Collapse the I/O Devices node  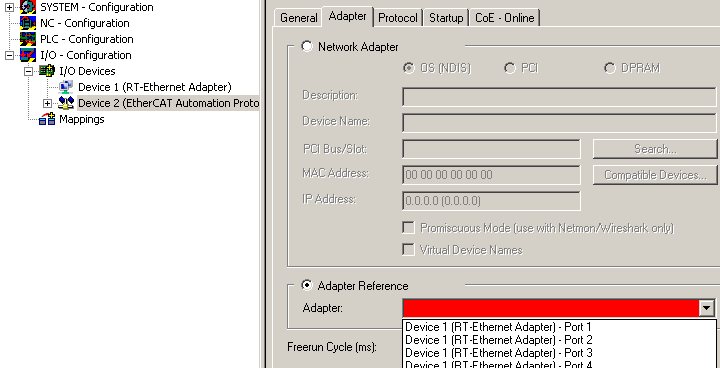(x=28, y=71)
